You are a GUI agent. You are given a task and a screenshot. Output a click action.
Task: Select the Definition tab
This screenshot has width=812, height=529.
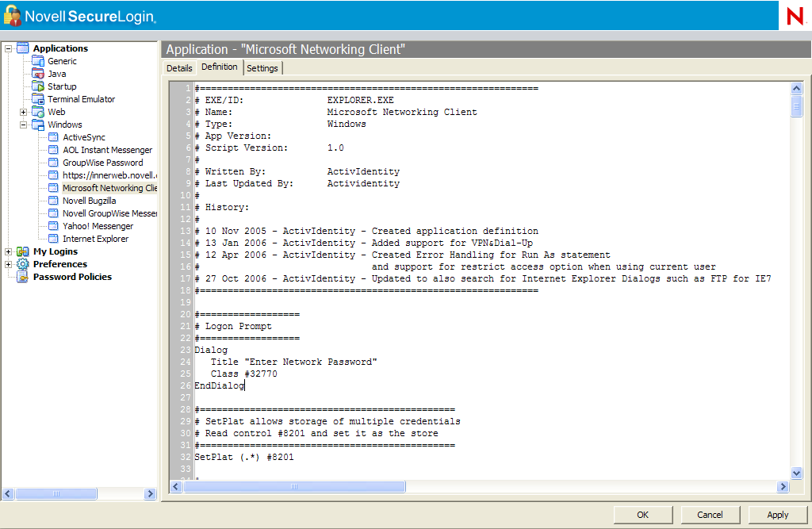coord(220,67)
